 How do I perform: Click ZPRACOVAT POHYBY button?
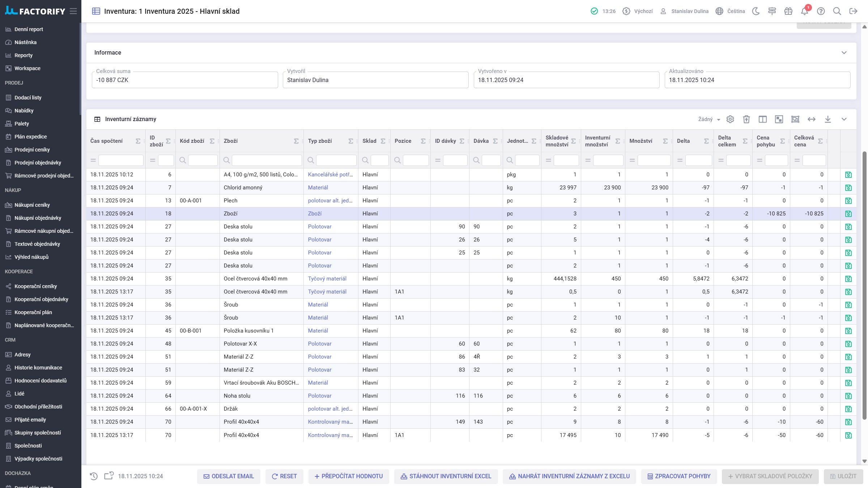pyautogui.click(x=679, y=476)
